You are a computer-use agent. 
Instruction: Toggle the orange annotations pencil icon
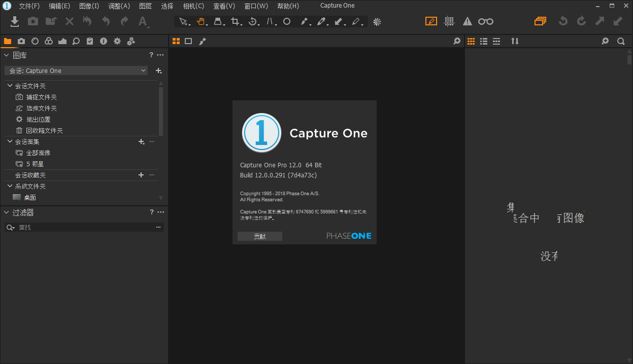431,21
